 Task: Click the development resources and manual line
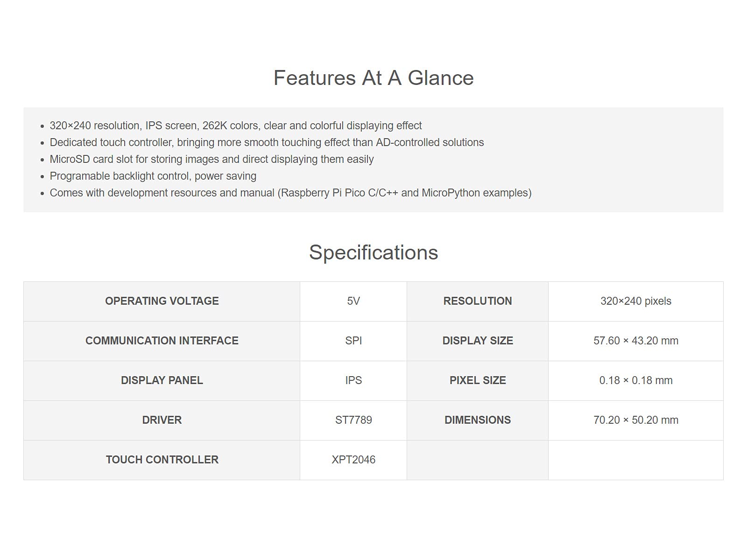(x=290, y=193)
